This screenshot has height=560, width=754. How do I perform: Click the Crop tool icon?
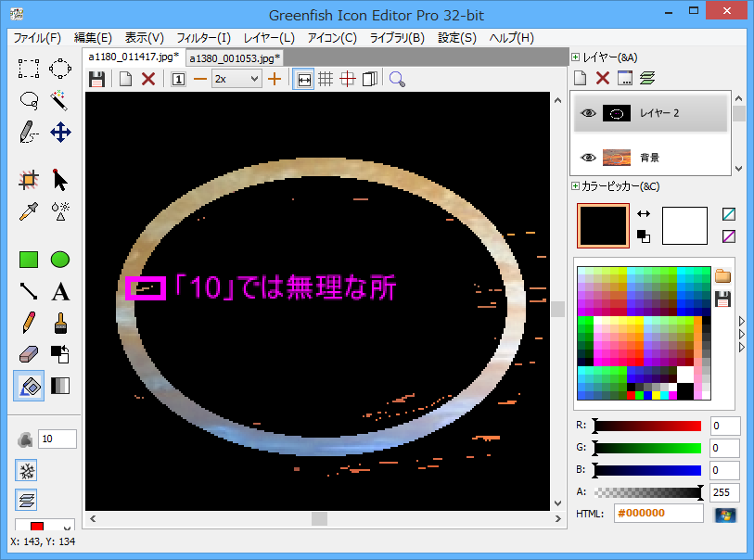(x=29, y=180)
